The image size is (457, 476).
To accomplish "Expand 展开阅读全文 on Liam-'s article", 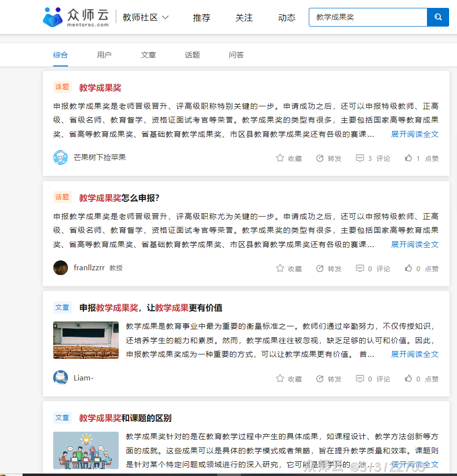I will pos(415,353).
